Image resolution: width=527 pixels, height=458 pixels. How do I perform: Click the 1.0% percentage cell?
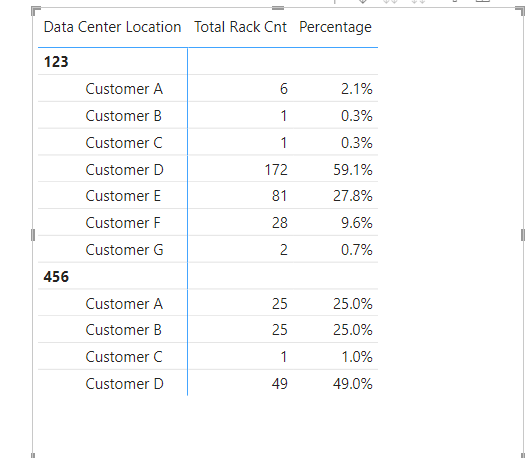(357, 357)
